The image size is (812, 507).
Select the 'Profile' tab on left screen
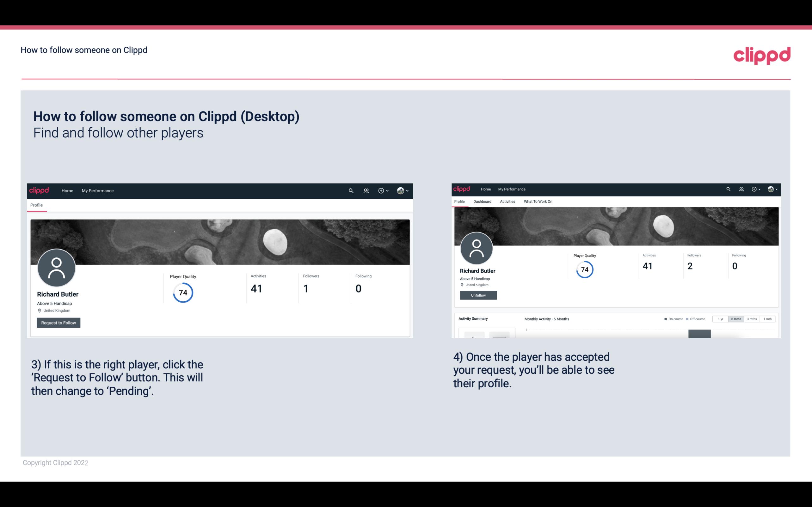click(36, 204)
